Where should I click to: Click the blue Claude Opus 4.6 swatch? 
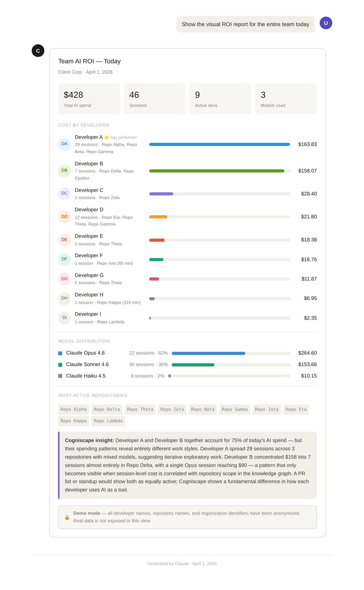[60, 353]
